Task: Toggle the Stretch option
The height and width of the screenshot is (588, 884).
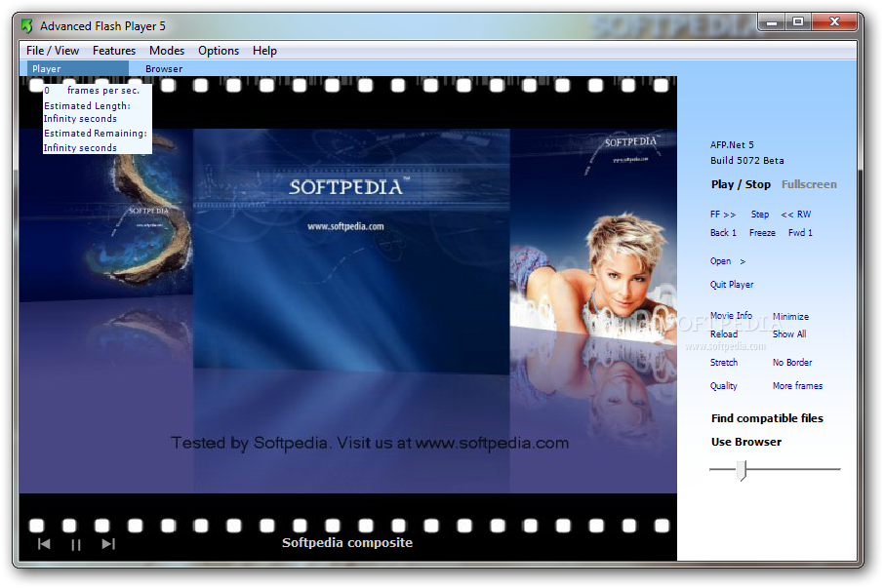Action: (x=724, y=362)
